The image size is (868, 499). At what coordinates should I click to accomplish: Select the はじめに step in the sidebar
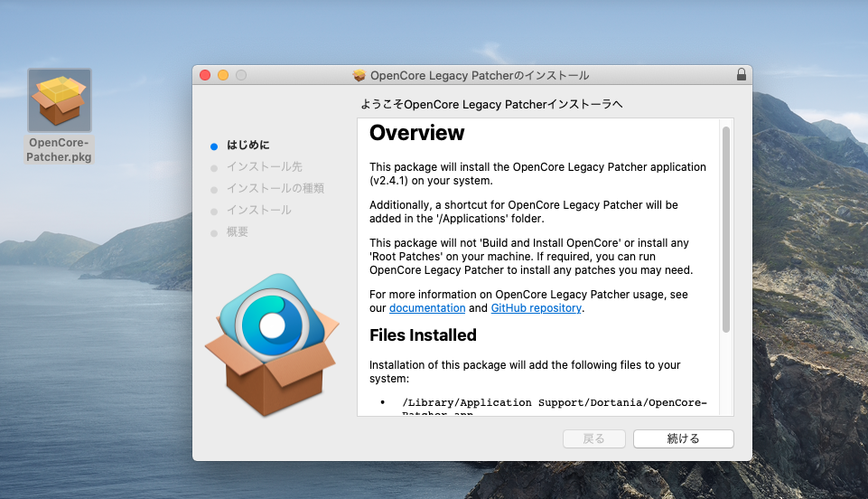[x=247, y=145]
